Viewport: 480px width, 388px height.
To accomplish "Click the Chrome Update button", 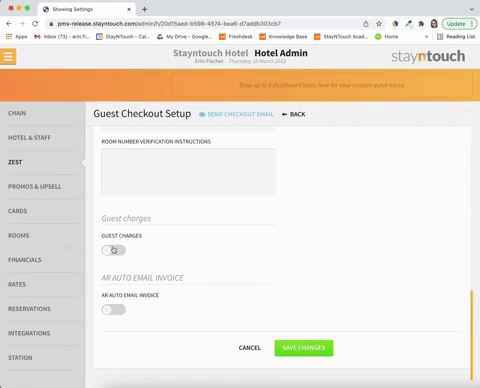I will [x=460, y=24].
